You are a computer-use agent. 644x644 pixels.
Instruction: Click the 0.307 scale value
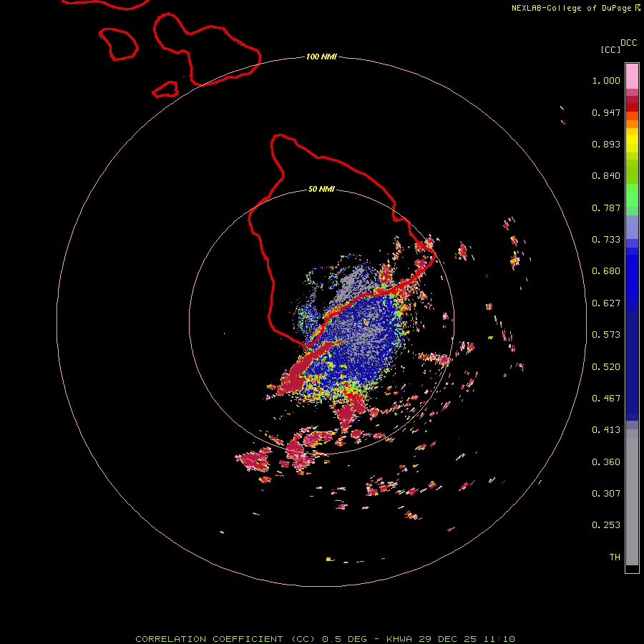tap(606, 494)
